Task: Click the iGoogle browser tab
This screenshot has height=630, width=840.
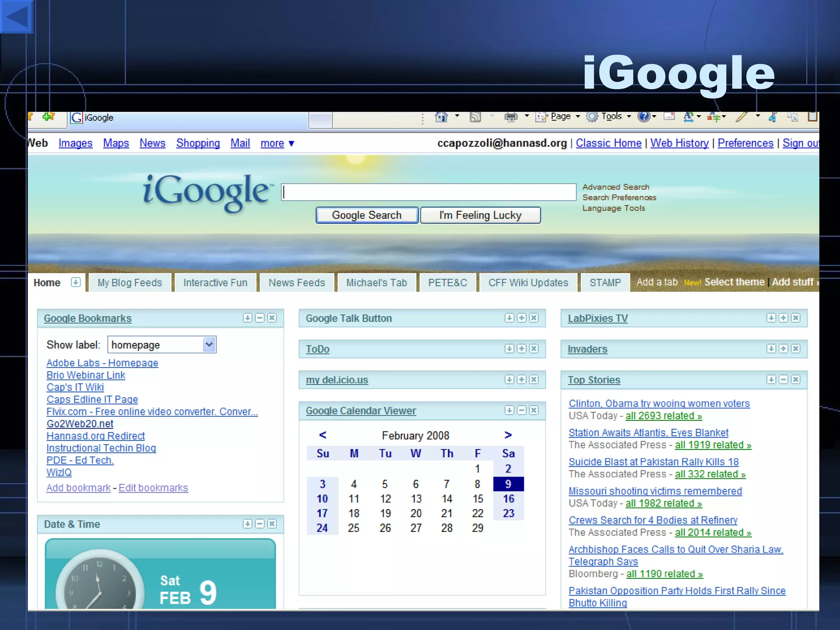Action: [188, 118]
